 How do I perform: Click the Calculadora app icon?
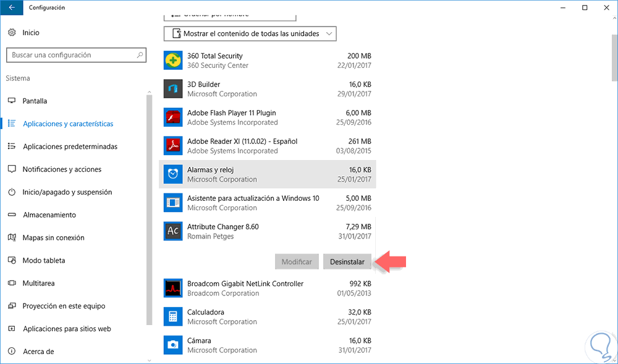coord(173,317)
